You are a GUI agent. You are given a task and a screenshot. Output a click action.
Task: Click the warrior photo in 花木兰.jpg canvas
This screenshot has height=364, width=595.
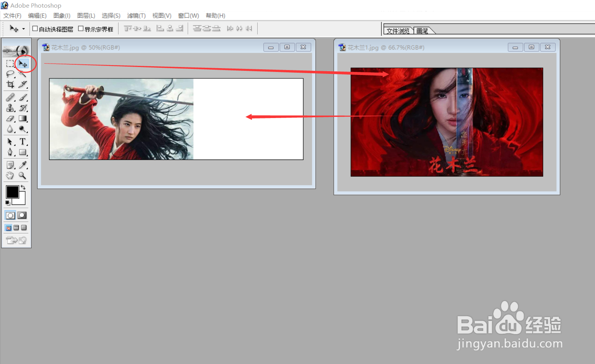(x=122, y=119)
